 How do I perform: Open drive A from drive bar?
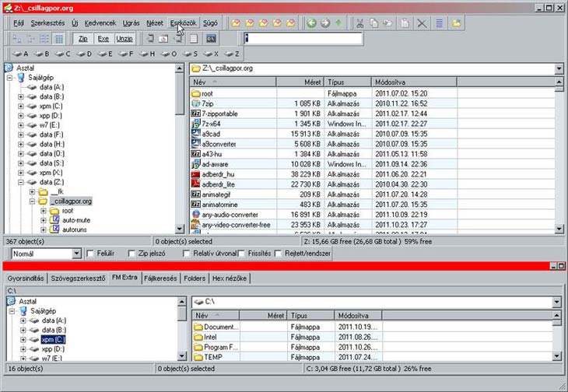coord(21,54)
